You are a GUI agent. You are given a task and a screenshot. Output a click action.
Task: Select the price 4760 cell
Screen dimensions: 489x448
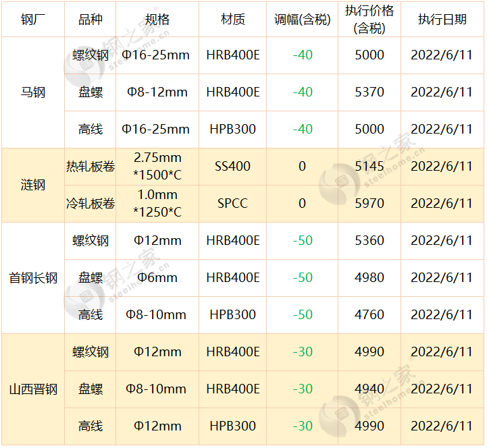(x=369, y=315)
